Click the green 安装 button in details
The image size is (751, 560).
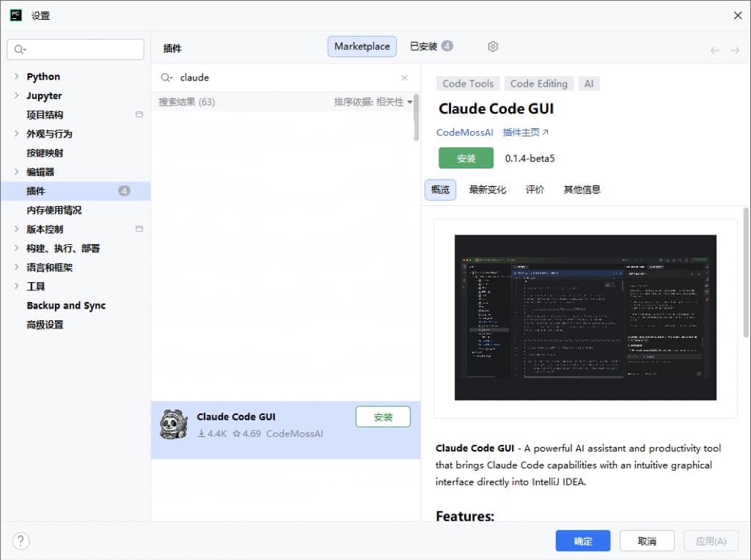466,158
